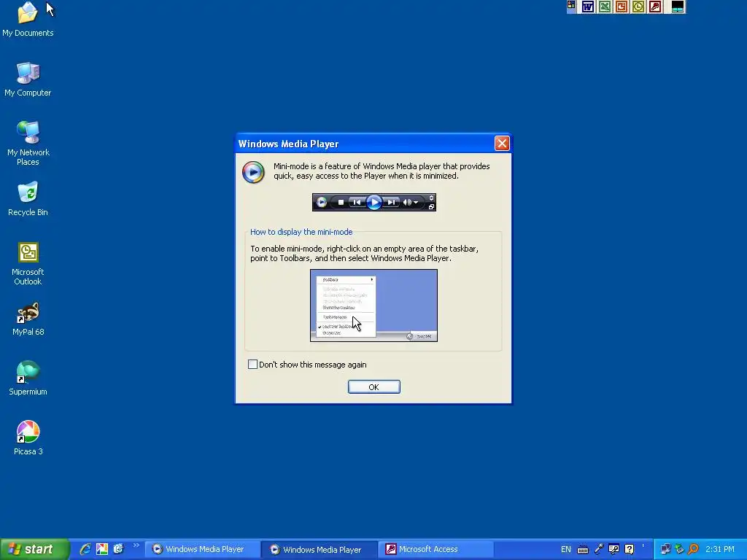Screen dimensions: 747x560
Task: Close the Windows Media Player dialog
Action: click(502, 144)
